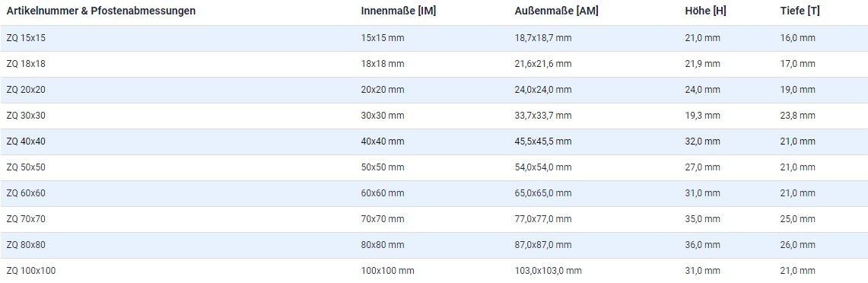The width and height of the screenshot is (868, 283).
Task: Click the '30x30 mm' inner dimension cell
Action: tap(383, 116)
